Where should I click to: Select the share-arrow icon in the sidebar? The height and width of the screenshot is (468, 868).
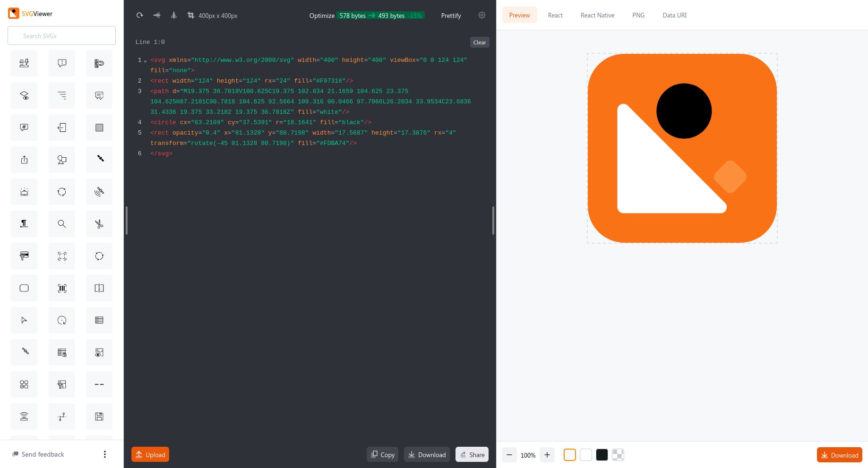tap(24, 159)
